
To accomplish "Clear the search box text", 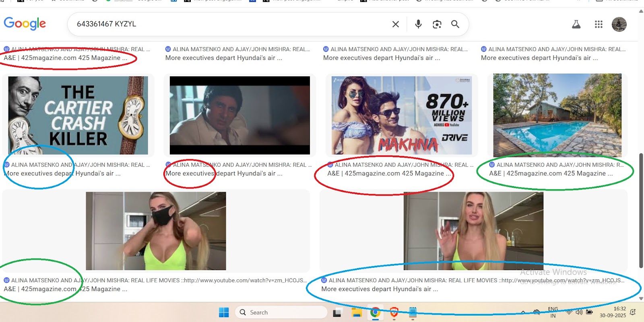I will [396, 24].
